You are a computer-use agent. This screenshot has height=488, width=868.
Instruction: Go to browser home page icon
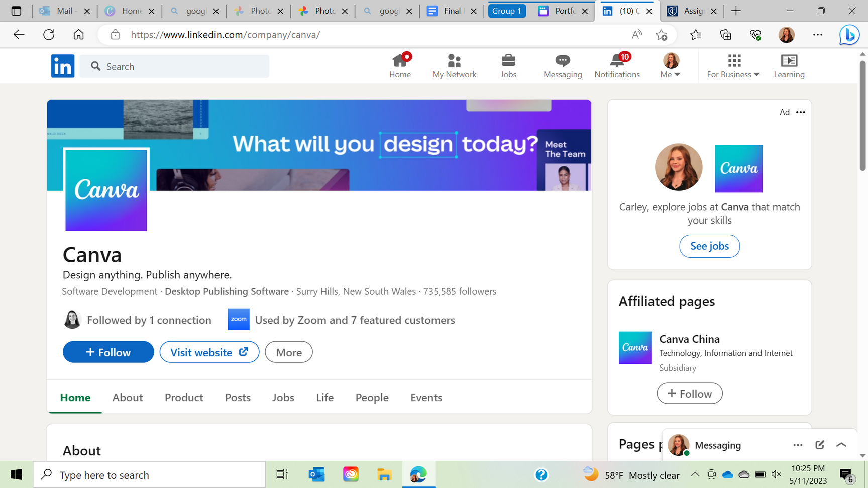[79, 35]
